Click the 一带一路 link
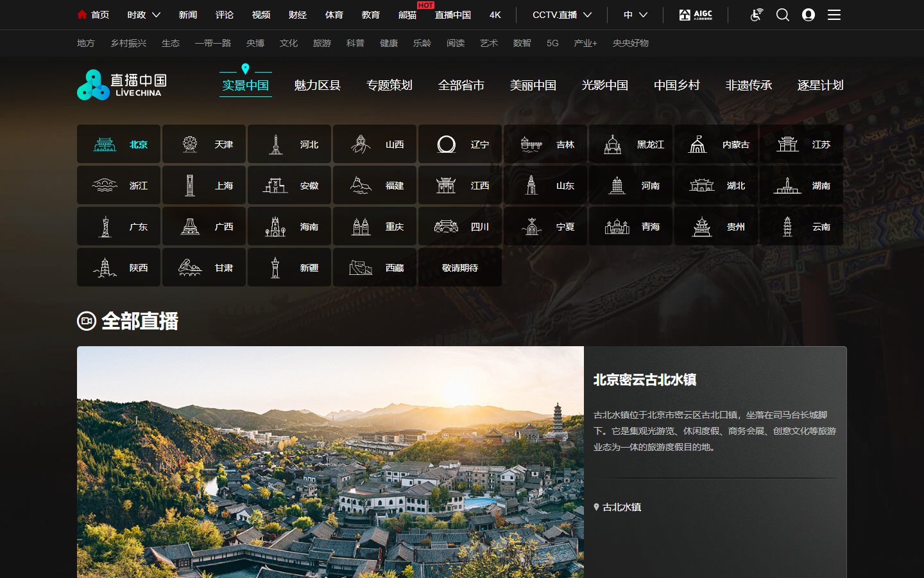Screen dimensions: 924x578 (213, 43)
